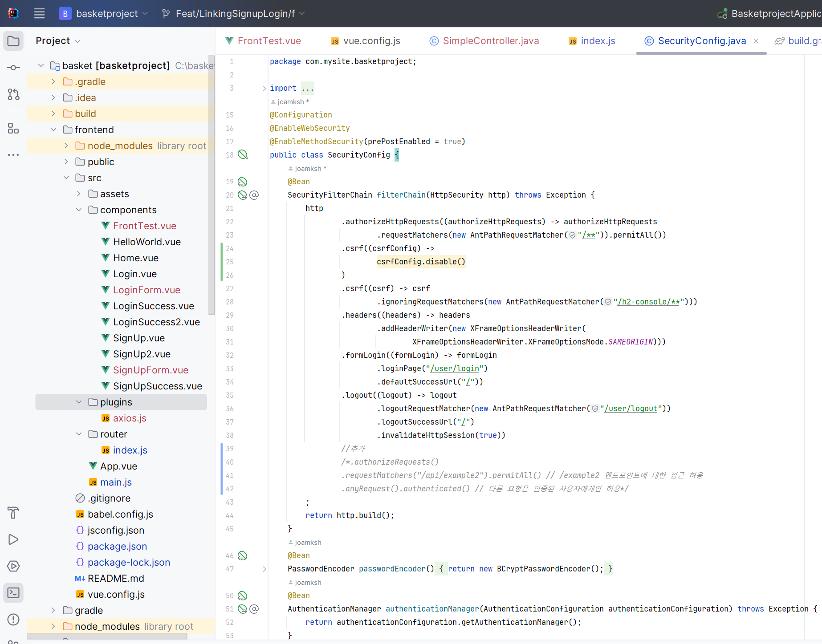The width and height of the screenshot is (822, 644).
Task: Open the Project view options dropdown
Action: pos(77,41)
